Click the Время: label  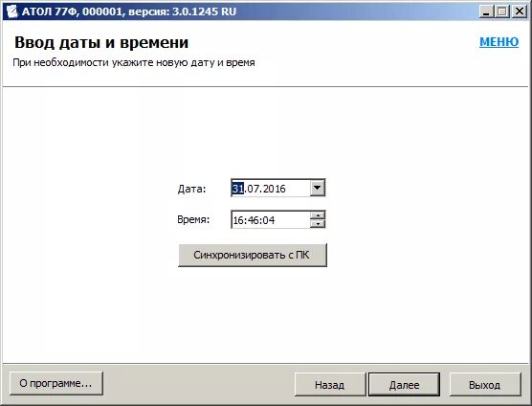coord(193,219)
